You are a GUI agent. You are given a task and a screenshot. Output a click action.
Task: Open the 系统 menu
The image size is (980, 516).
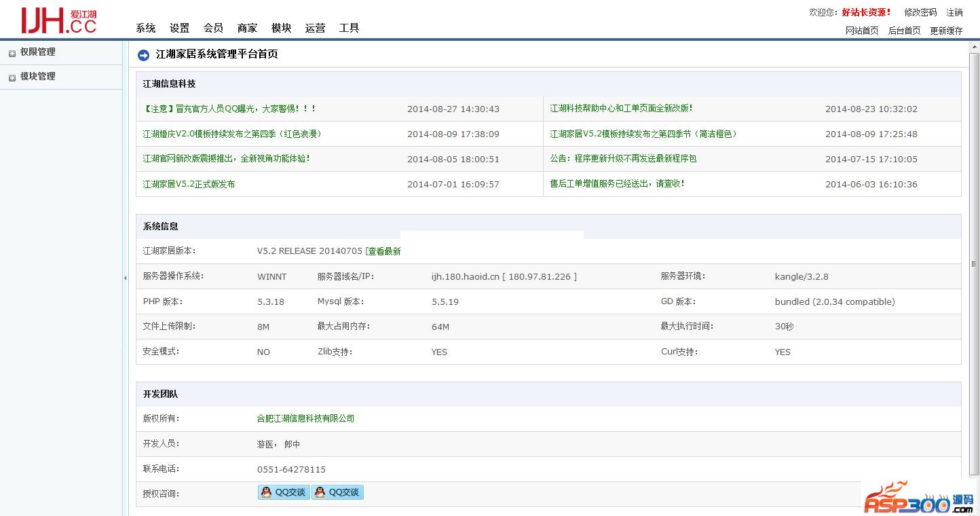(x=145, y=28)
